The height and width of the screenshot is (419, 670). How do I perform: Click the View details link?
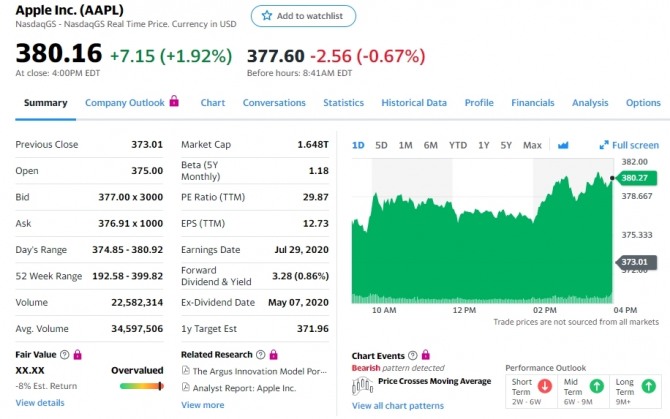(x=40, y=402)
